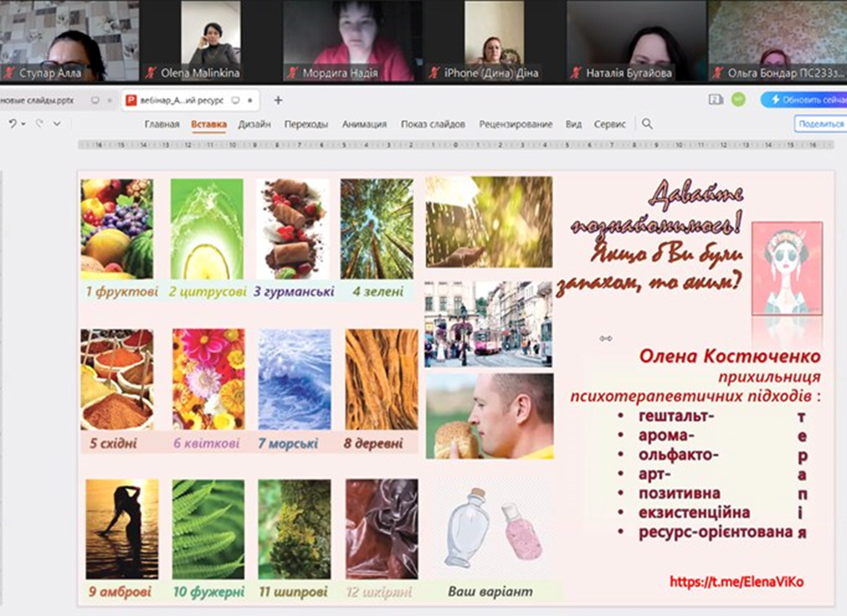Viewport: 847px width, 616px height.
Task: Open a new tab with plus icon
Action: click(278, 100)
